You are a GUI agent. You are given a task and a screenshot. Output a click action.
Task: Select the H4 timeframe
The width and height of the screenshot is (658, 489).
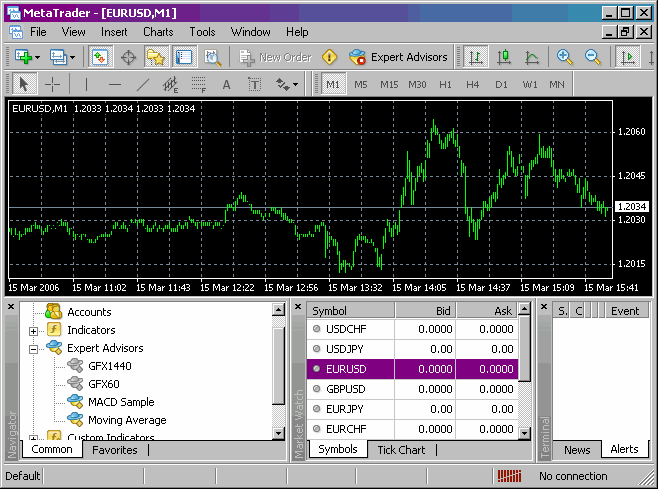473,84
